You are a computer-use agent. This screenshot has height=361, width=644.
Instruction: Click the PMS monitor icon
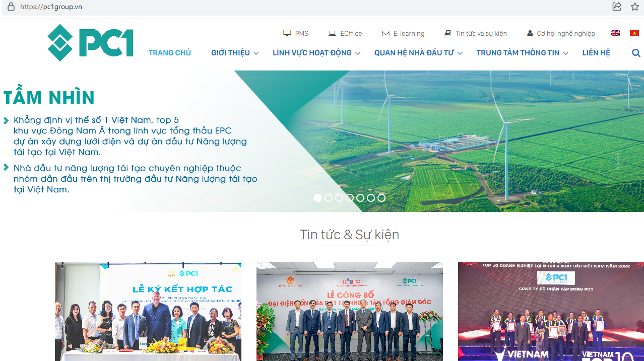pos(287,33)
